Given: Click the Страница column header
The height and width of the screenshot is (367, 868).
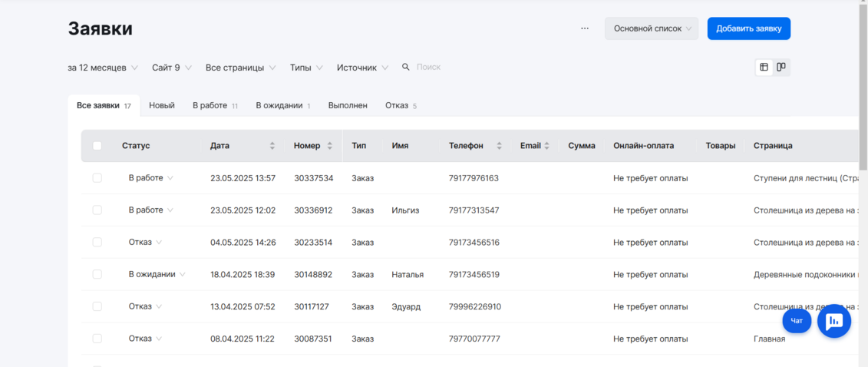Looking at the screenshot, I should pos(773,146).
